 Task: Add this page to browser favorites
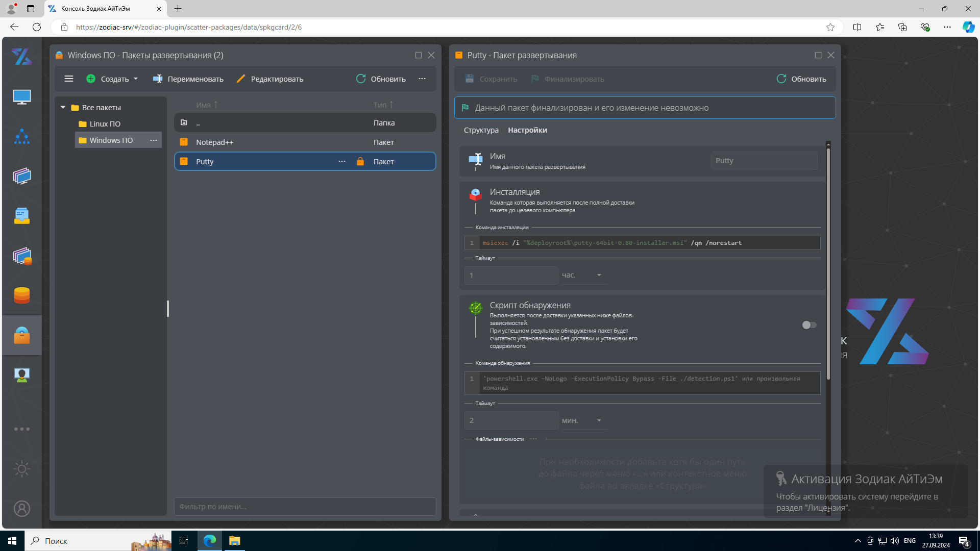click(x=830, y=27)
